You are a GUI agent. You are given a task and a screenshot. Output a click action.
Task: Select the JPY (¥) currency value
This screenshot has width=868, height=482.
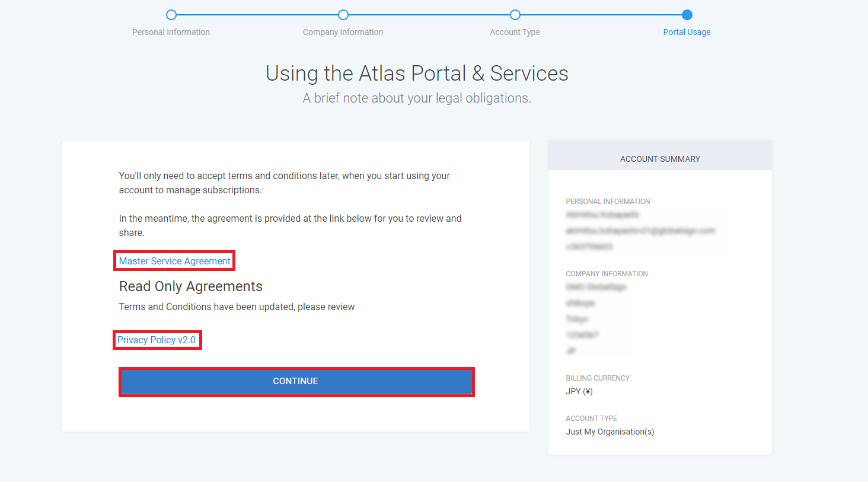tap(579, 391)
